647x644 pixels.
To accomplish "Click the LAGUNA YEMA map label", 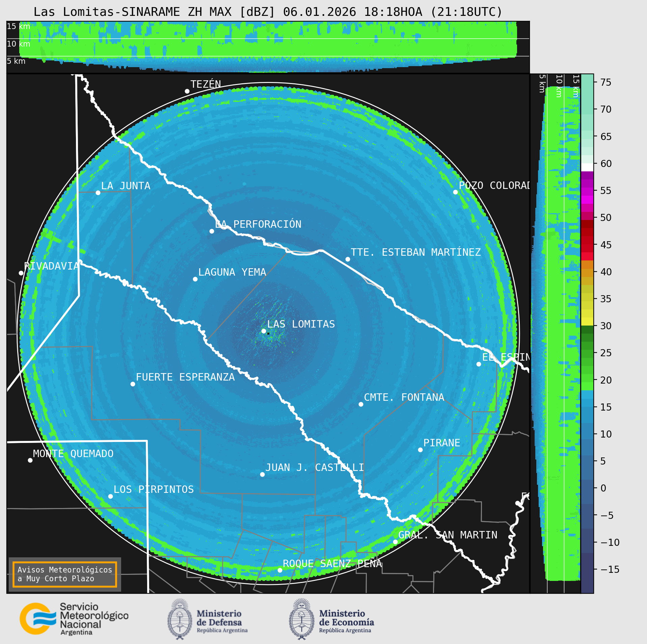I will (x=232, y=272).
